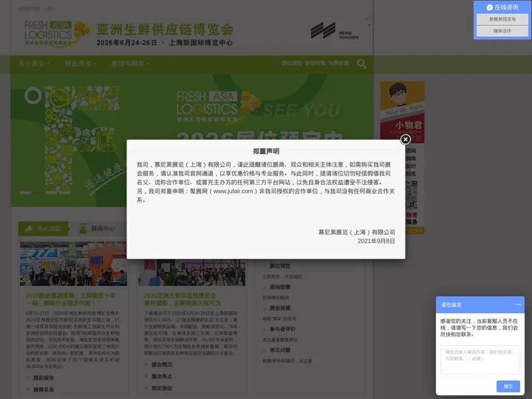Open the 2024展会圆满落幕 article headline
The height and width of the screenshot is (399, 532).
(71, 299)
